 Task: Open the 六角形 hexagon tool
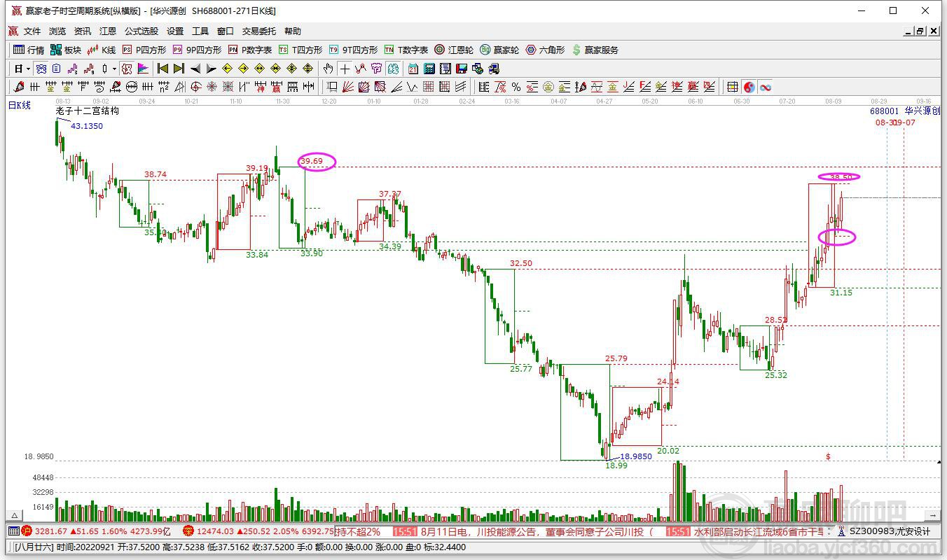tap(545, 50)
